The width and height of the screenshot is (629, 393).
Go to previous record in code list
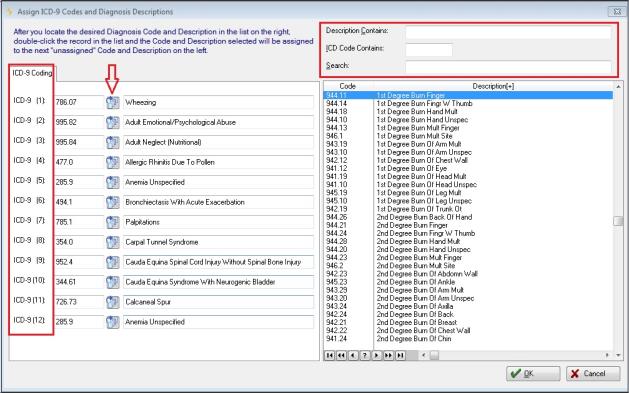(x=353, y=355)
